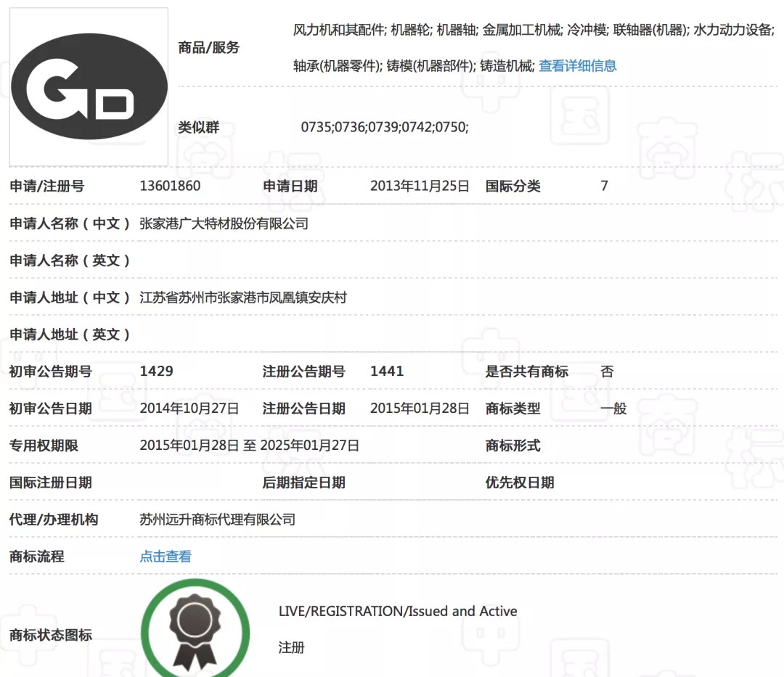Click the 申请/注册号 label

click(x=47, y=186)
